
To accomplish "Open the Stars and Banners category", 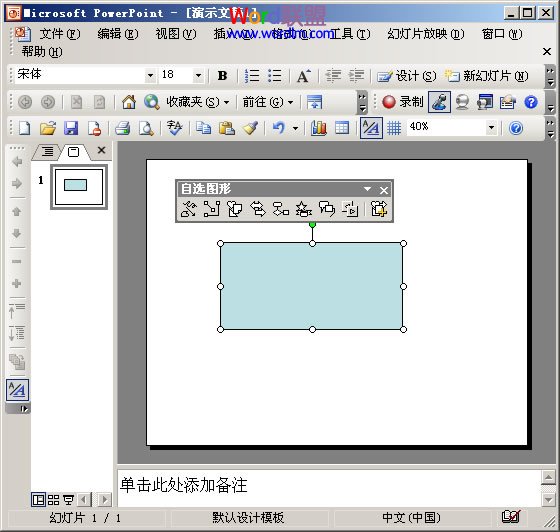I will pyautogui.click(x=304, y=209).
